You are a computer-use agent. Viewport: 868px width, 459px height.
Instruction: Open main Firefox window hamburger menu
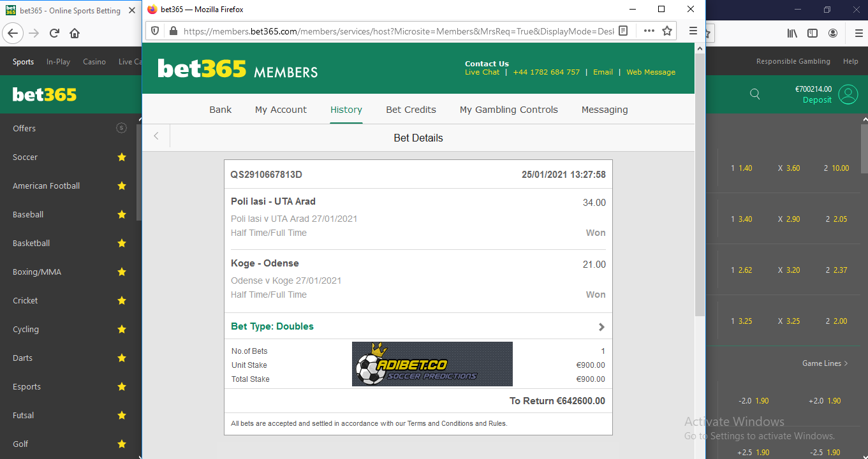(858, 33)
